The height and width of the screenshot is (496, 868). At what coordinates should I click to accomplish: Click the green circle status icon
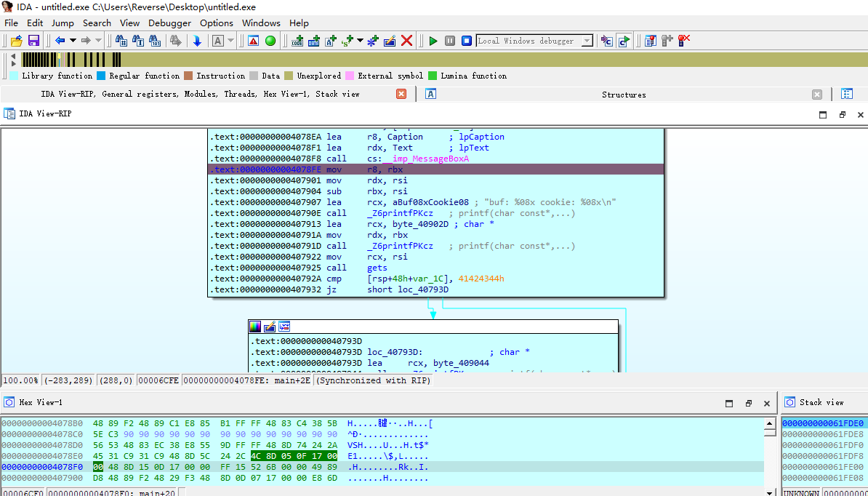[270, 41]
